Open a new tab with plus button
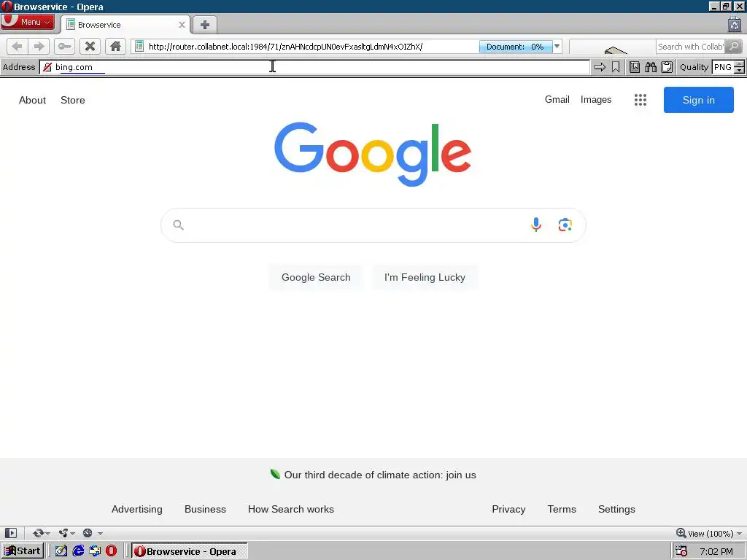The image size is (747, 560). click(205, 25)
